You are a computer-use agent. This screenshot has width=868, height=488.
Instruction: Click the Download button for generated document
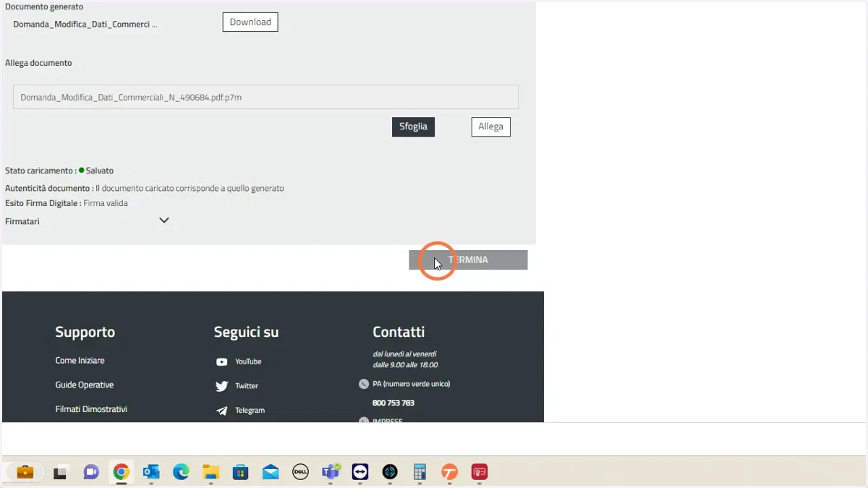tap(250, 22)
